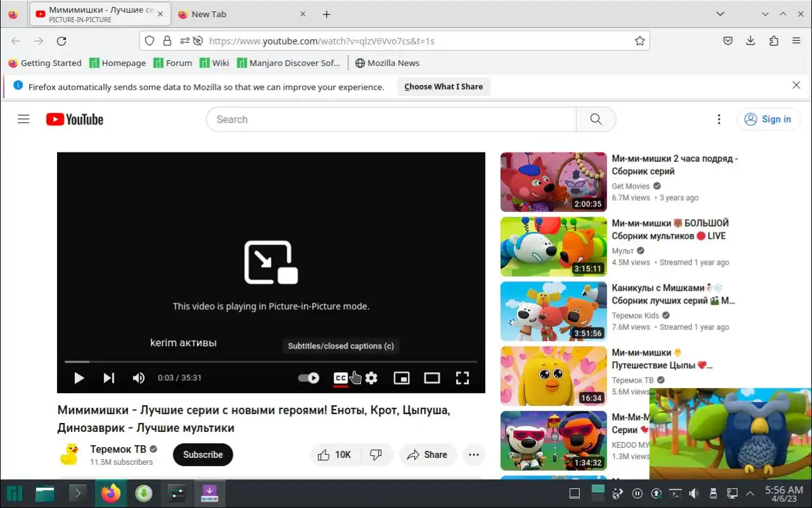812x508 pixels.
Task: Go to YouTube home via logo
Action: 75,119
